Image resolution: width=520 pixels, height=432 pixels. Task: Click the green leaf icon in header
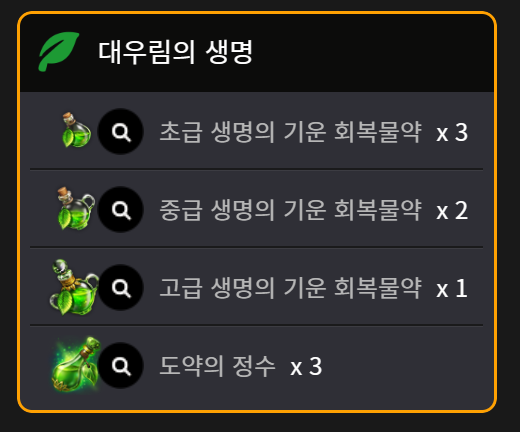click(59, 52)
